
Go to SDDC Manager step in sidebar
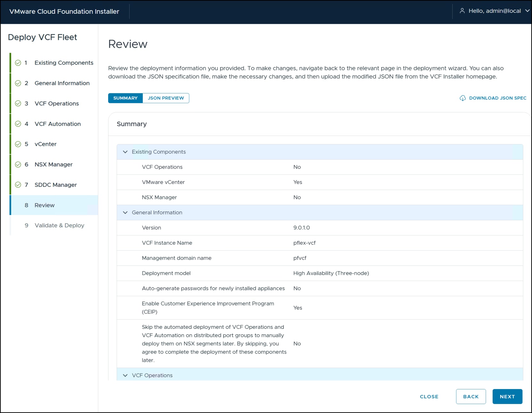[x=56, y=185]
